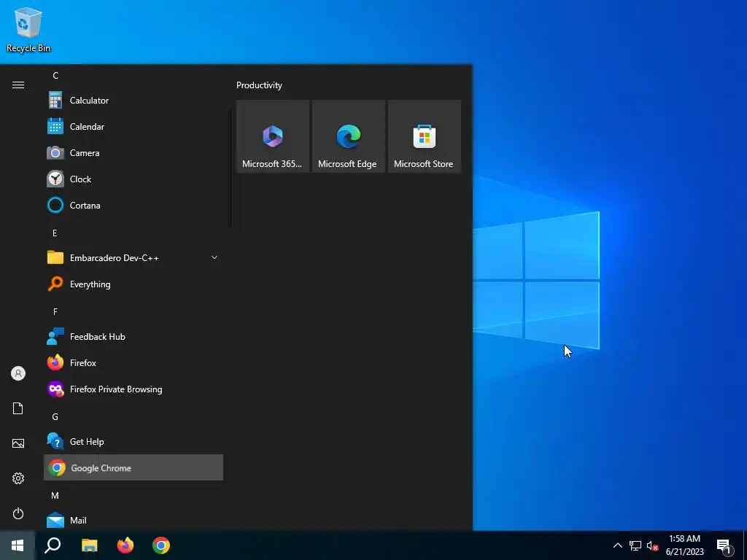747x560 pixels.
Task: Jump via letter G header
Action: (55, 416)
